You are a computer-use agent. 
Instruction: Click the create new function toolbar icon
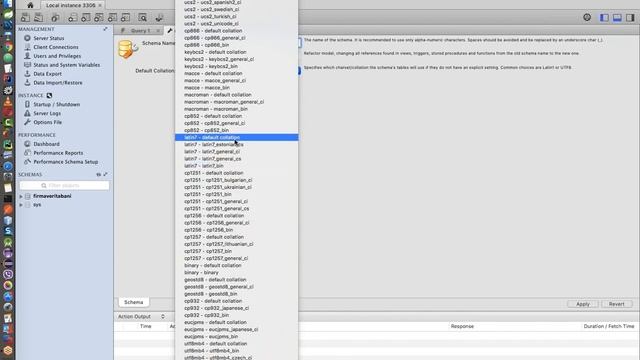[125, 18]
